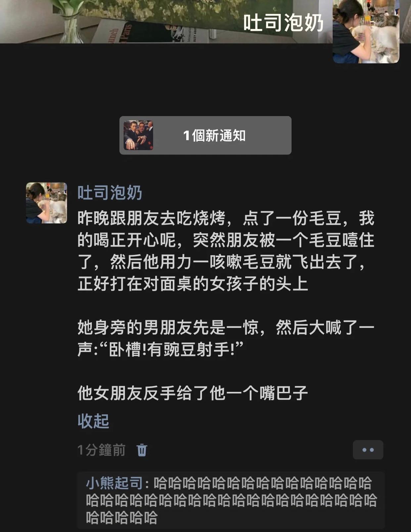Open the author name 吐司泡奶 above the post
This screenshot has width=411, height=532.
(x=110, y=192)
